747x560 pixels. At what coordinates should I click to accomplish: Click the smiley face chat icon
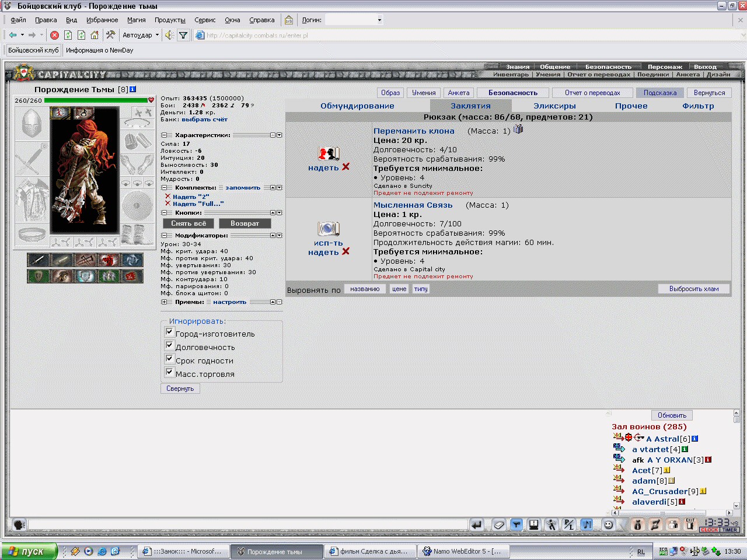608,525
